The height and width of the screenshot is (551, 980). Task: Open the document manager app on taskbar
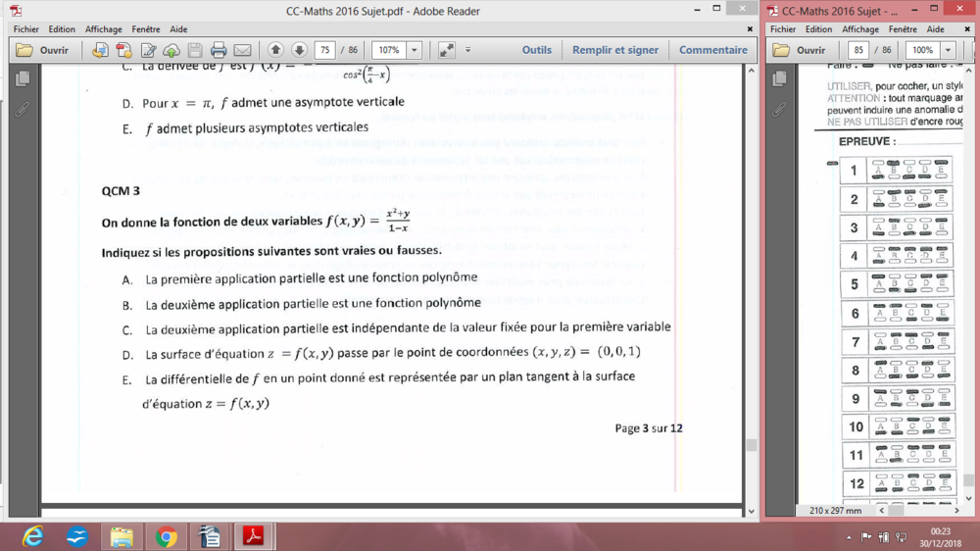click(x=210, y=536)
